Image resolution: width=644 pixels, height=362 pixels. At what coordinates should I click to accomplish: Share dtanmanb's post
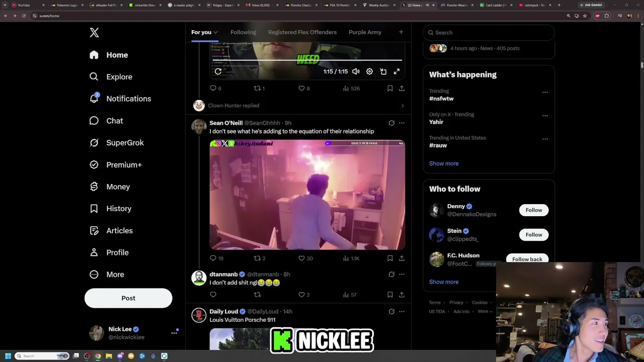pos(401,295)
